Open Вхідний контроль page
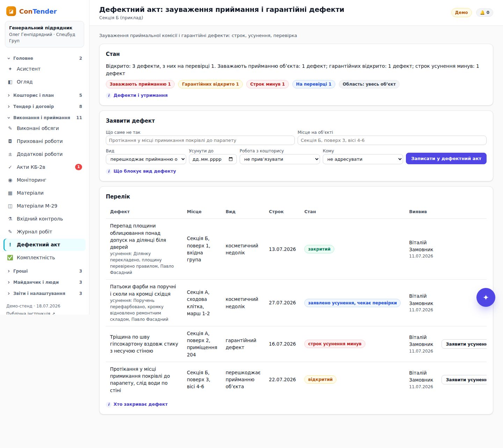 (44, 219)
